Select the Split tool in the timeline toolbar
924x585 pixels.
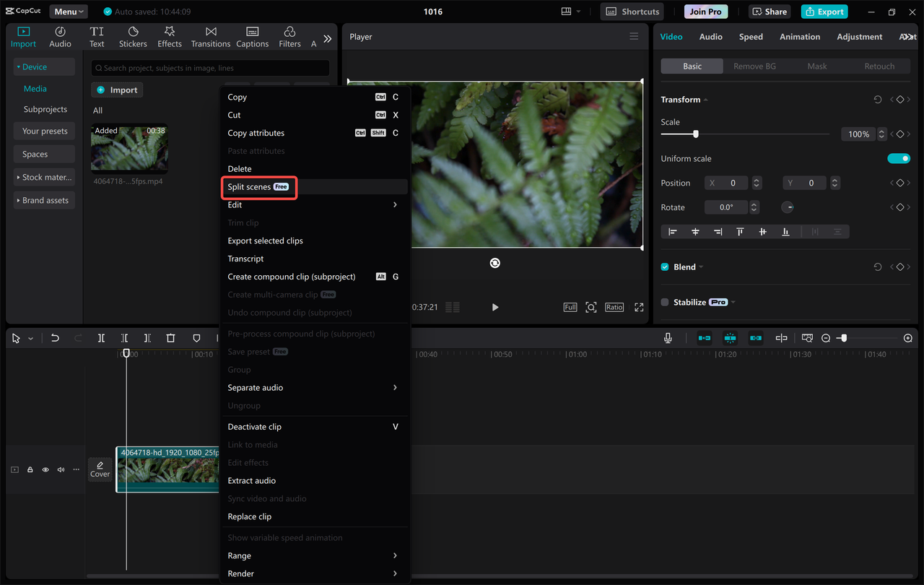click(101, 337)
